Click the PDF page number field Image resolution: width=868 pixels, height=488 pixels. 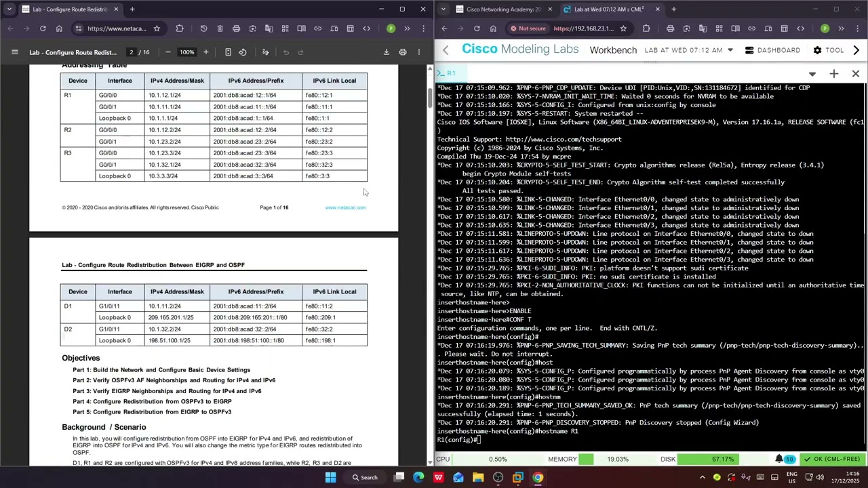coord(132,52)
